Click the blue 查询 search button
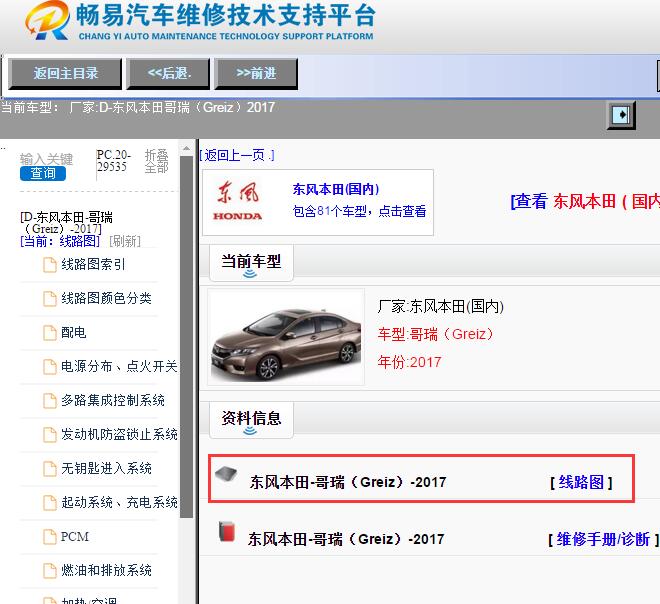 coord(43,173)
